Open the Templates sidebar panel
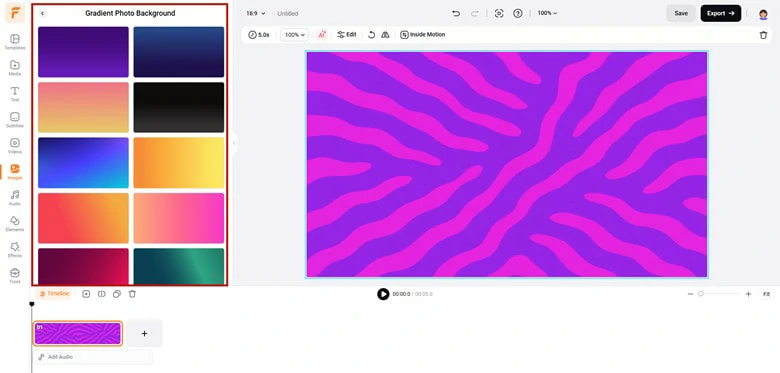The height and width of the screenshot is (373, 780). 15,42
